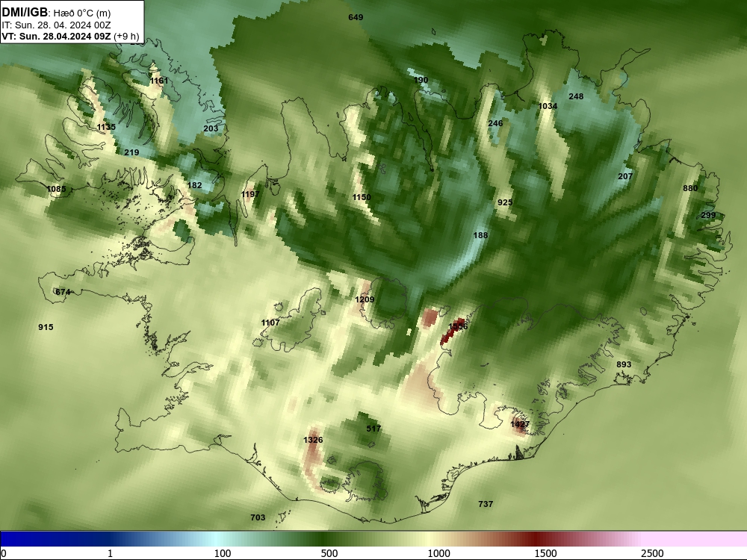Click the map value 203
The image size is (747, 560).
(x=211, y=128)
